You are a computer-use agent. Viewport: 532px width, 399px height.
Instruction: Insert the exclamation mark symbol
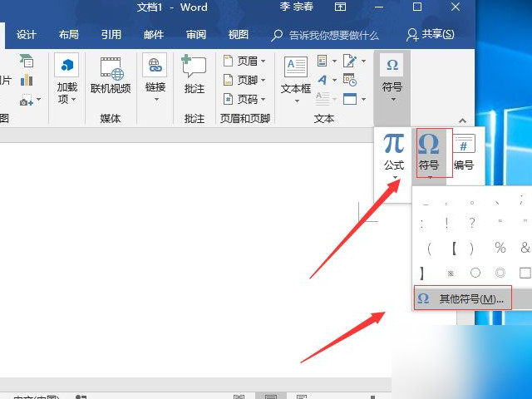(x=447, y=223)
